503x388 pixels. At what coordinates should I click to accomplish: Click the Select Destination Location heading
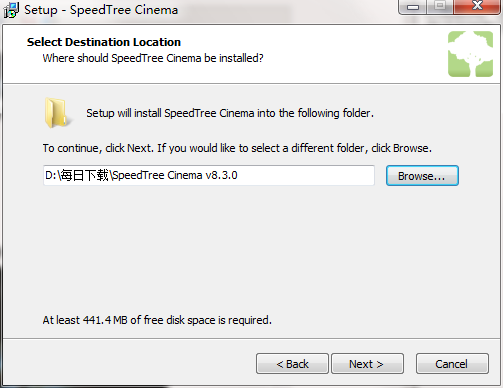click(104, 42)
